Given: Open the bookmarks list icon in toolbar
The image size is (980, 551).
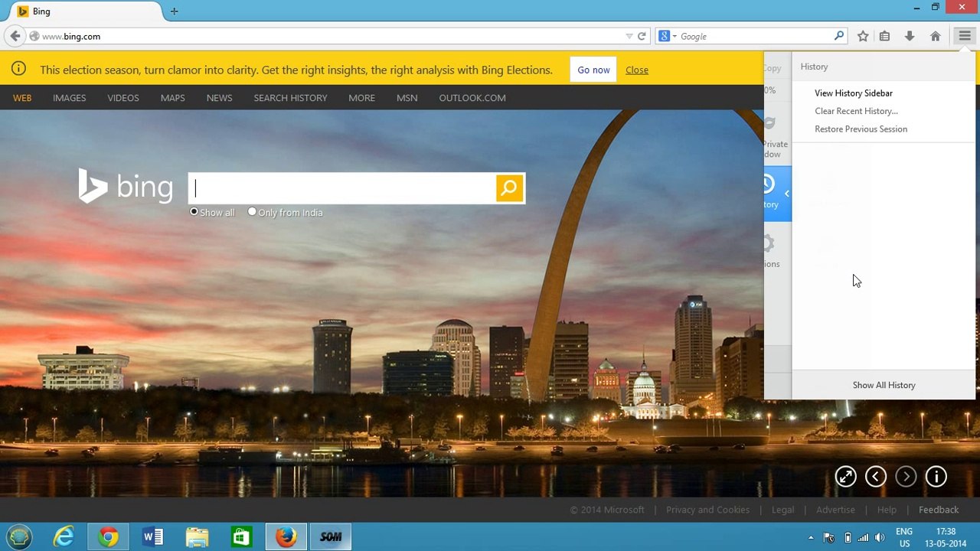Looking at the screenshot, I should coord(884,36).
